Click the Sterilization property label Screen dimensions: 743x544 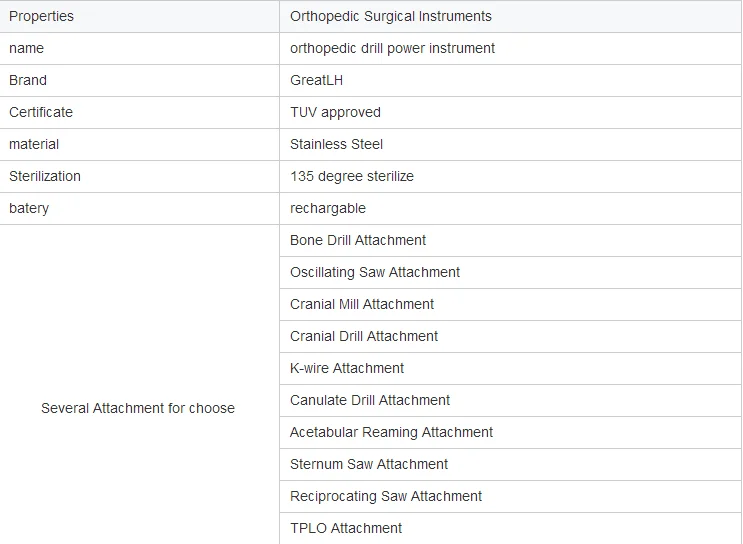(x=45, y=176)
